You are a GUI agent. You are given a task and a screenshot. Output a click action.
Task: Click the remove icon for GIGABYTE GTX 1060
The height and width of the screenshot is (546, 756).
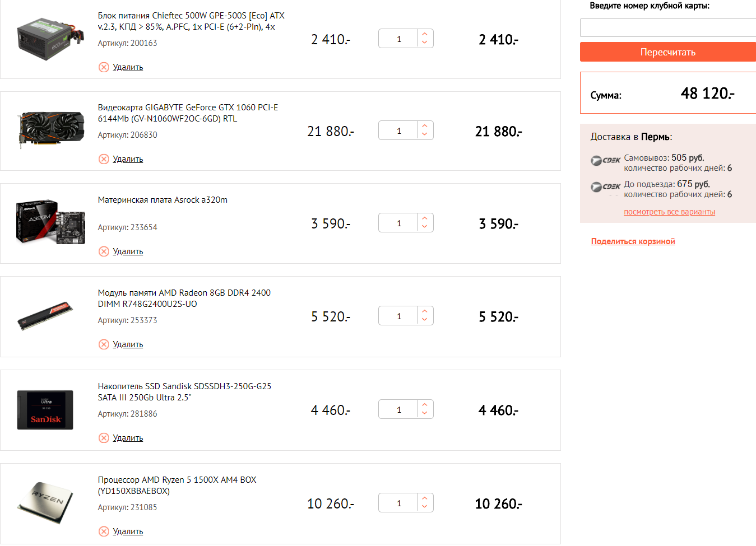tap(104, 159)
